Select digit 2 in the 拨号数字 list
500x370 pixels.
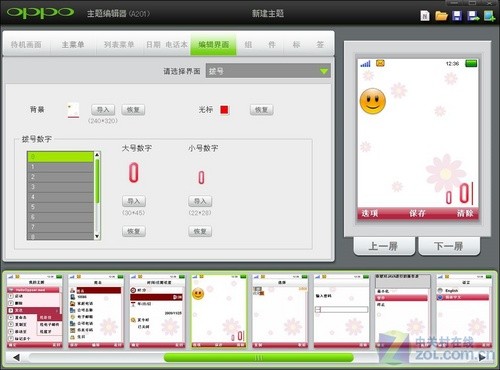(x=60, y=177)
